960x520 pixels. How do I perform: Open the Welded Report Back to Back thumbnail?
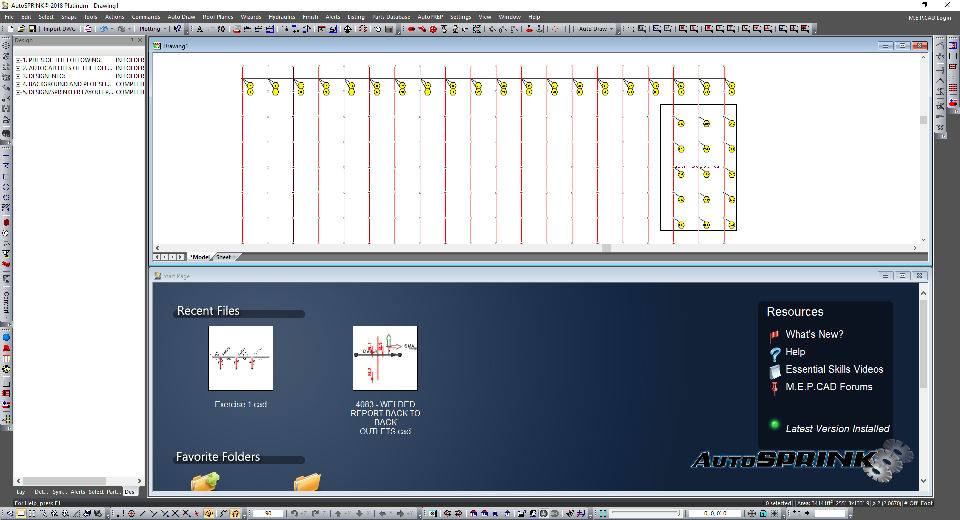[385, 358]
